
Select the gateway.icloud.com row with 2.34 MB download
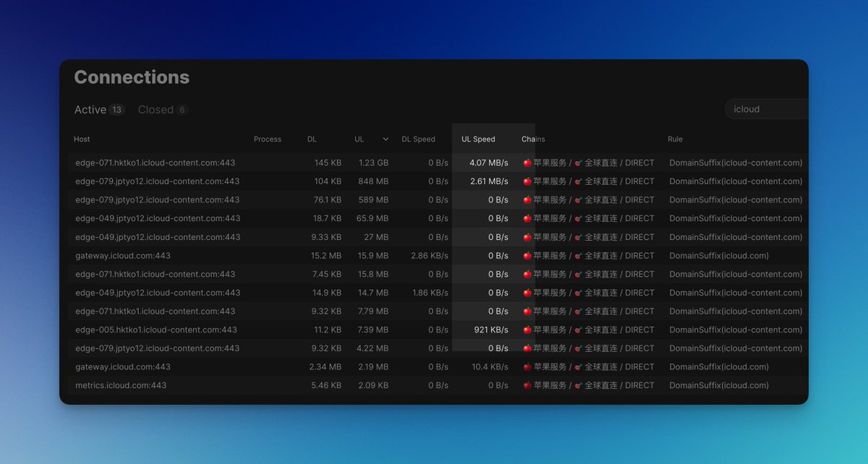pyautogui.click(x=438, y=366)
